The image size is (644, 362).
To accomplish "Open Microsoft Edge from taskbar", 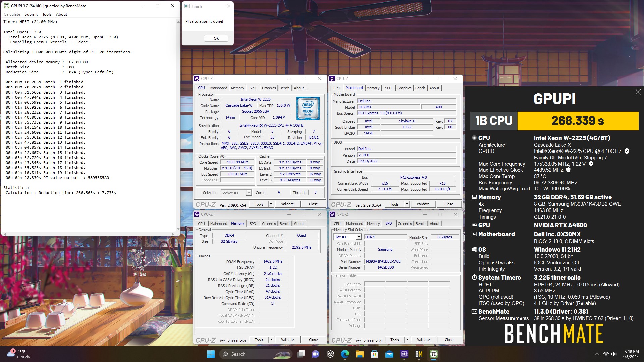I will point(345,354).
